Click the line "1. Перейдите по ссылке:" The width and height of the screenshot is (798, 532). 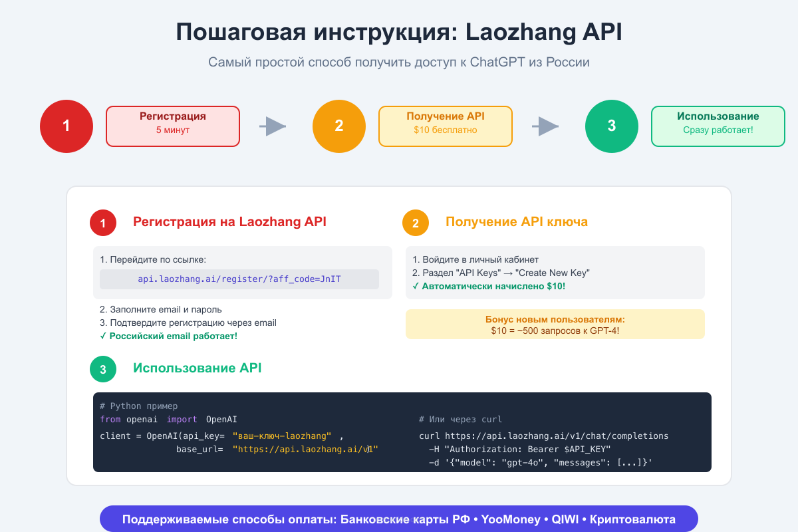tap(154, 260)
